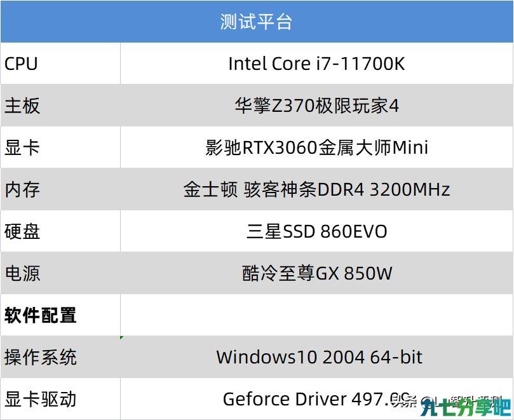Click the 测试平台 header title
This screenshot has height=420, width=514.
[255, 22]
